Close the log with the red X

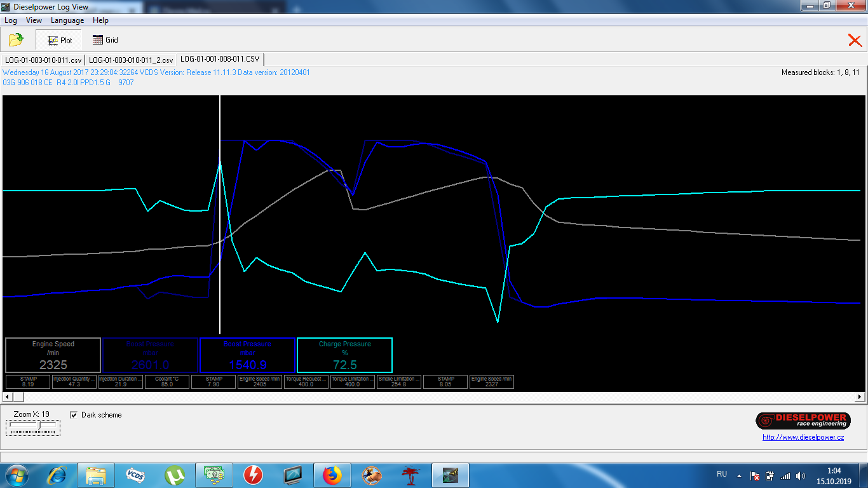tap(855, 41)
